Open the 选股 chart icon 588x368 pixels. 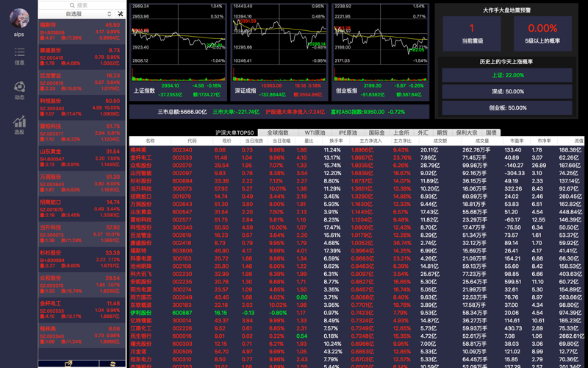(x=19, y=121)
